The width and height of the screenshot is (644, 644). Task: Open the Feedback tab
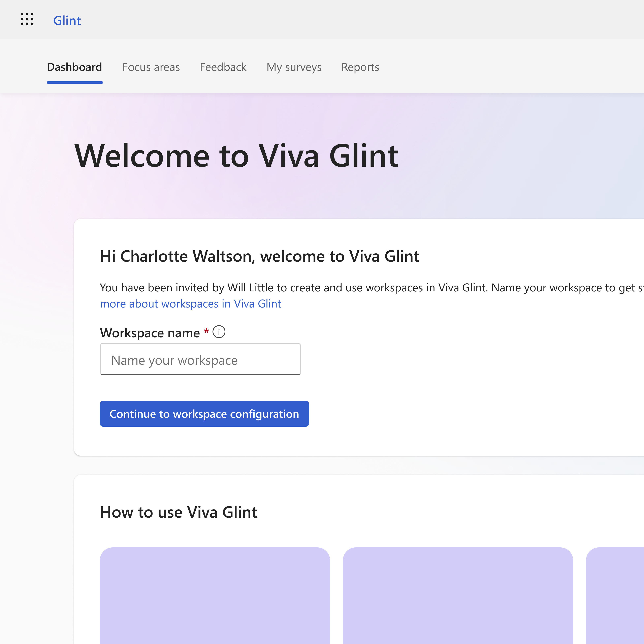tap(223, 67)
